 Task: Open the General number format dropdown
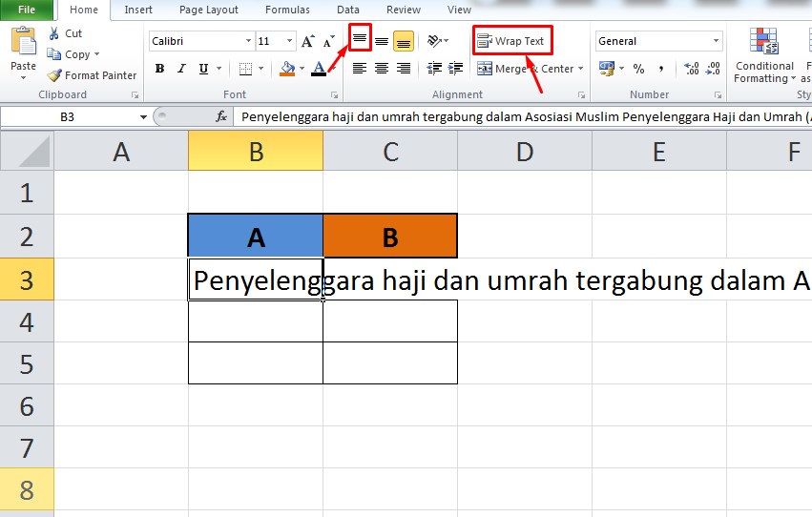pos(717,41)
